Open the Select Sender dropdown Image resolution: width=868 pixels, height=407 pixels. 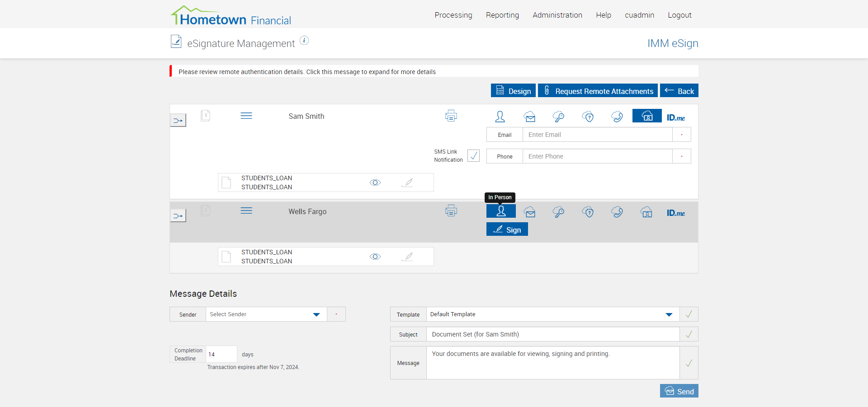267,314
